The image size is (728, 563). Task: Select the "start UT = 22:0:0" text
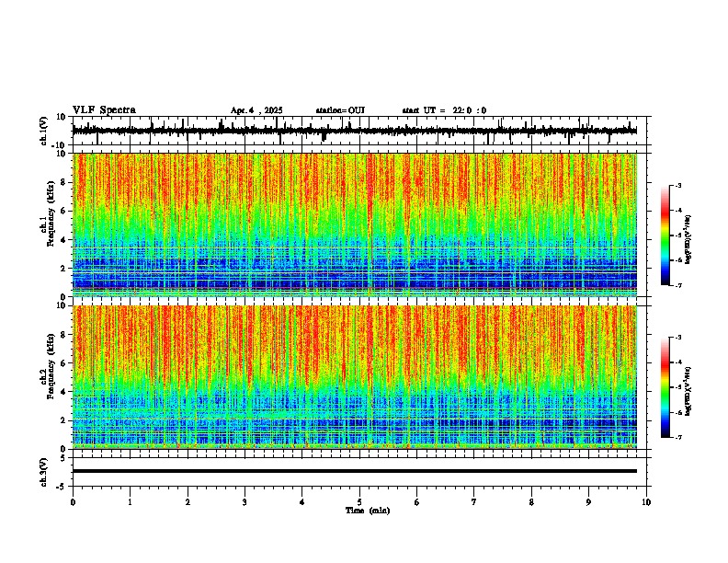(x=444, y=110)
